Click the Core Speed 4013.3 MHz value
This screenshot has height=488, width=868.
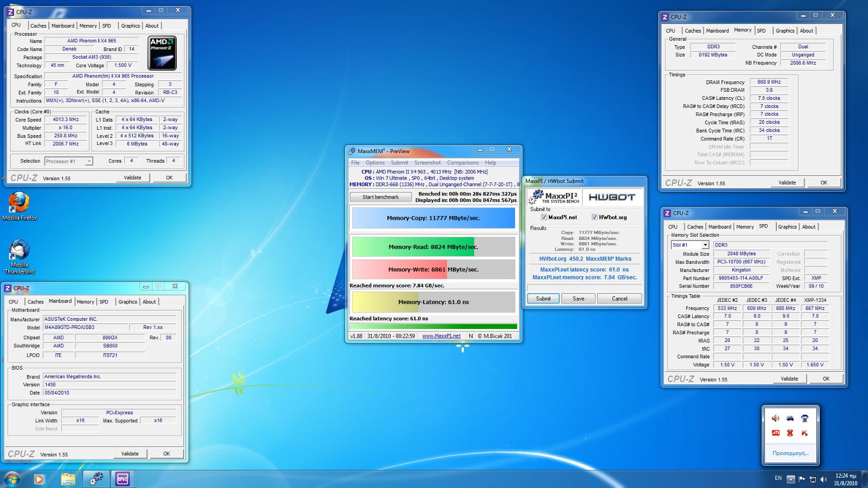[66, 119]
